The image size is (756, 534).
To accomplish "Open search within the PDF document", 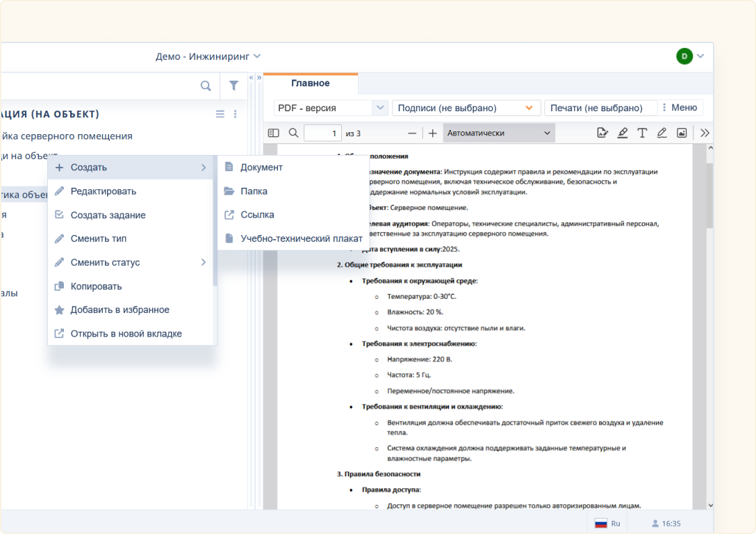I will pos(293,132).
